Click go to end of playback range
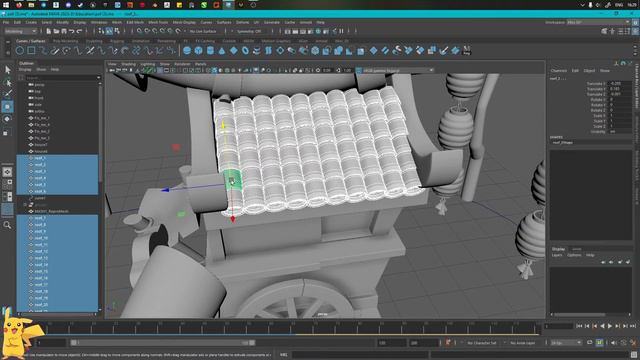The width and height of the screenshot is (640, 360). tap(633, 326)
